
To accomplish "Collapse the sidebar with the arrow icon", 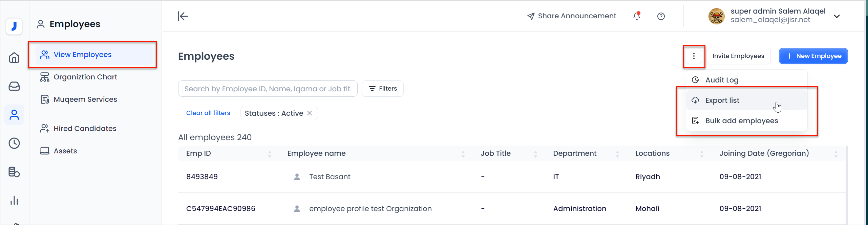I will 183,16.
